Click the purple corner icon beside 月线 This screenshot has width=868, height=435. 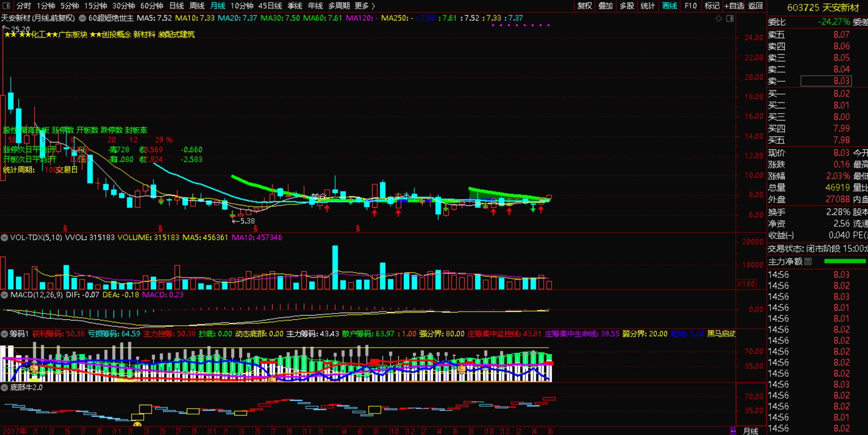tap(733, 431)
